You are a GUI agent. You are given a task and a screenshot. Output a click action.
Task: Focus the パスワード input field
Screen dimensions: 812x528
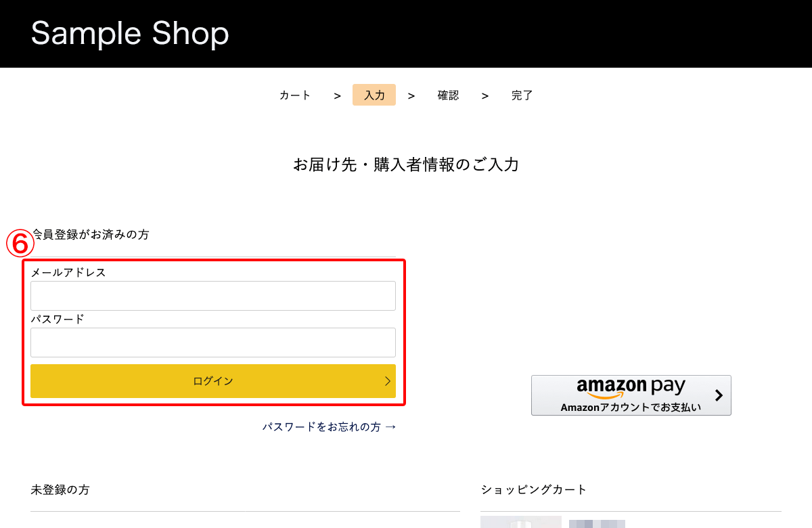pos(213,343)
